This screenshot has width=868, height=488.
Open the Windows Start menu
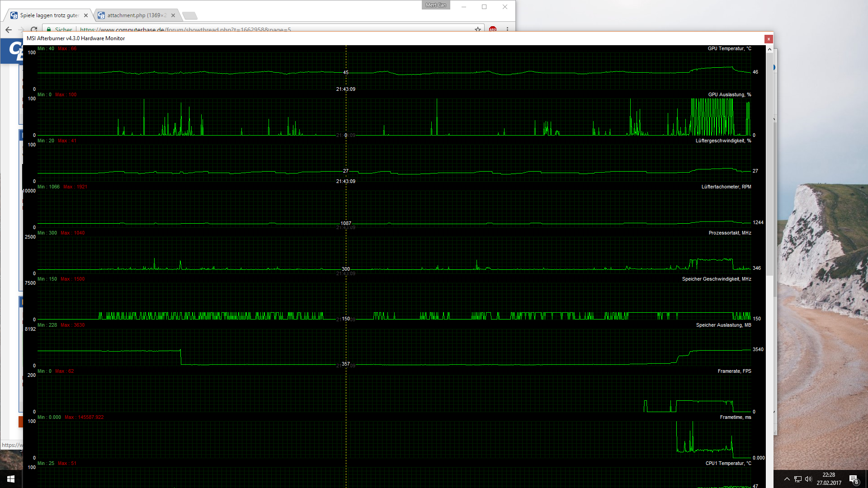coord(11,479)
